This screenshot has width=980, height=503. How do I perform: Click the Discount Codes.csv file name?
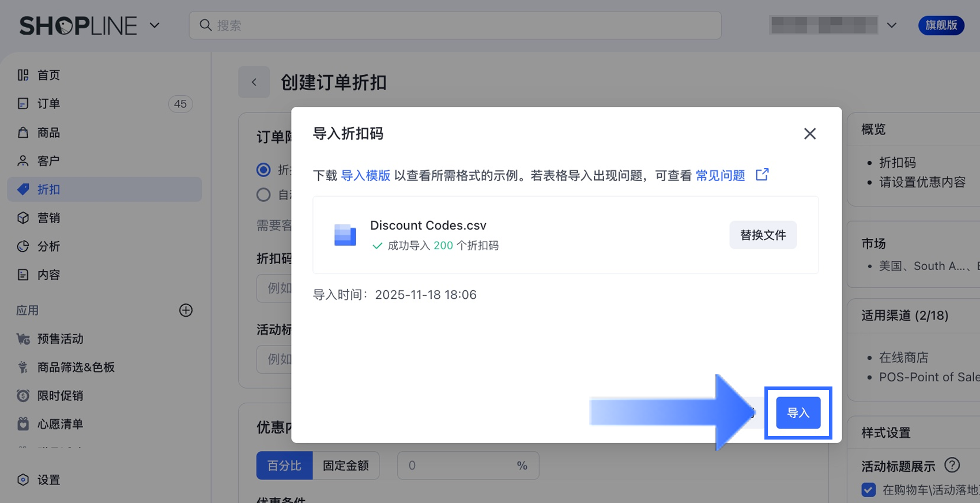[428, 226]
